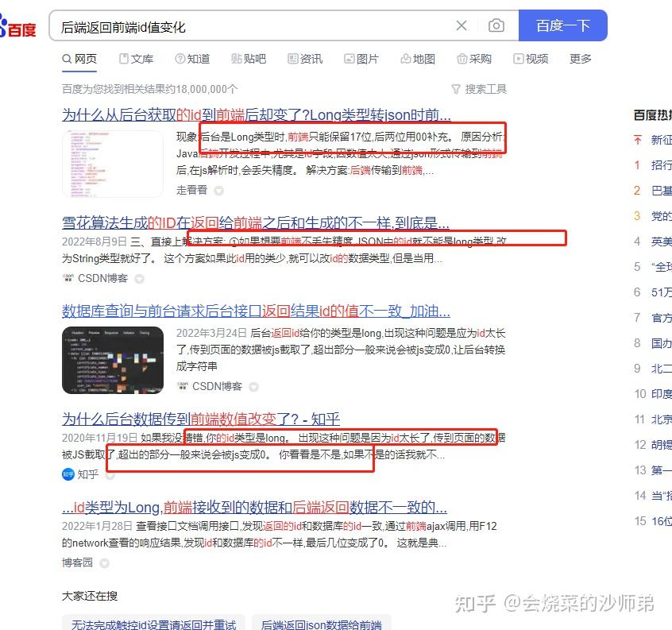The height and width of the screenshot is (630, 672).
Task: Click the 走看看 source link
Action: 191,190
